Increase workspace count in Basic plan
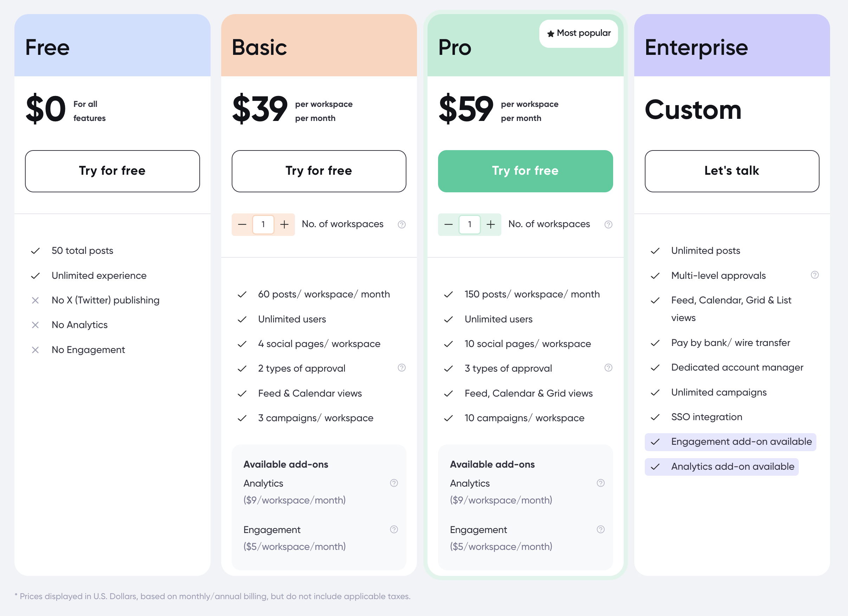This screenshot has height=616, width=848. (284, 224)
